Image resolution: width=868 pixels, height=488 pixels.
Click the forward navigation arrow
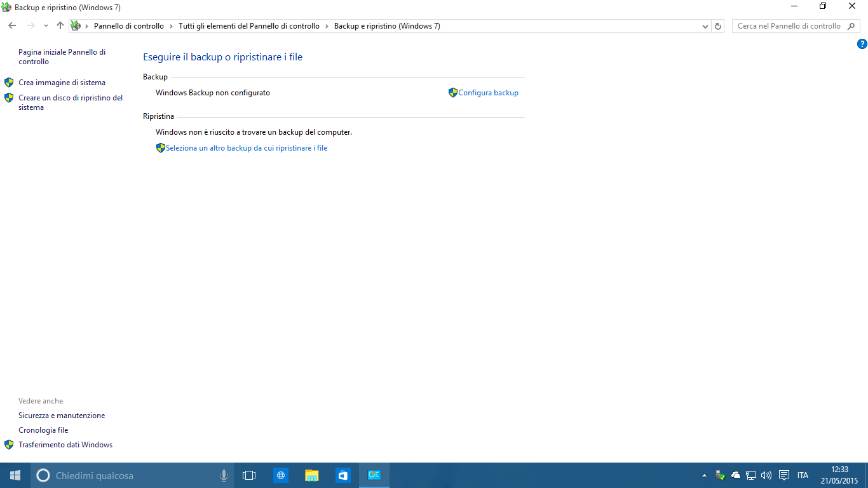tap(31, 26)
